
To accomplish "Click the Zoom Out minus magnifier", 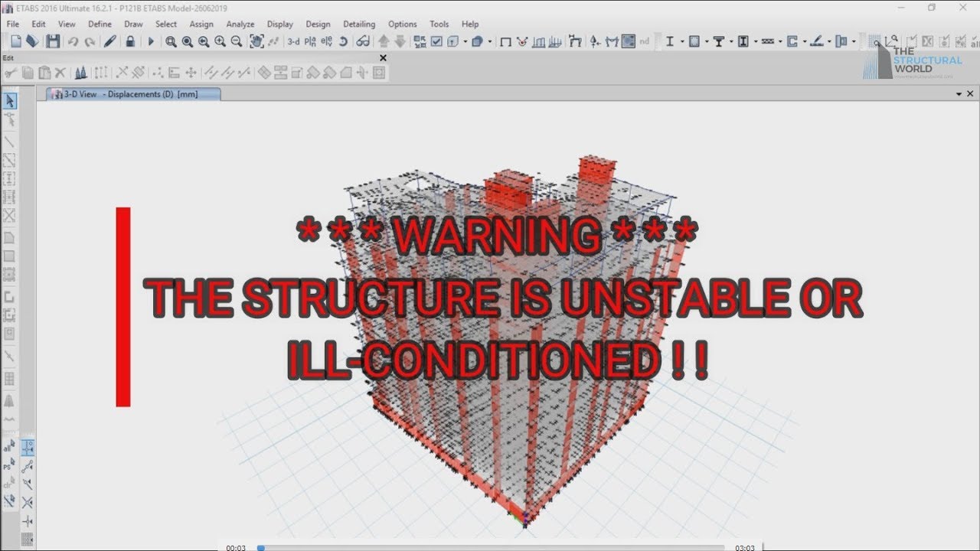I will point(237,41).
